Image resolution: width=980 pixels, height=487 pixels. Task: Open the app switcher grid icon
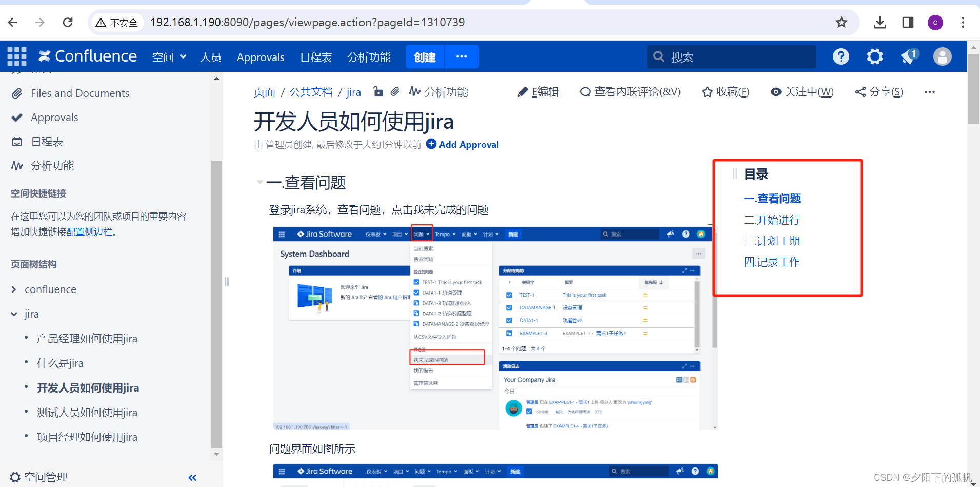16,56
